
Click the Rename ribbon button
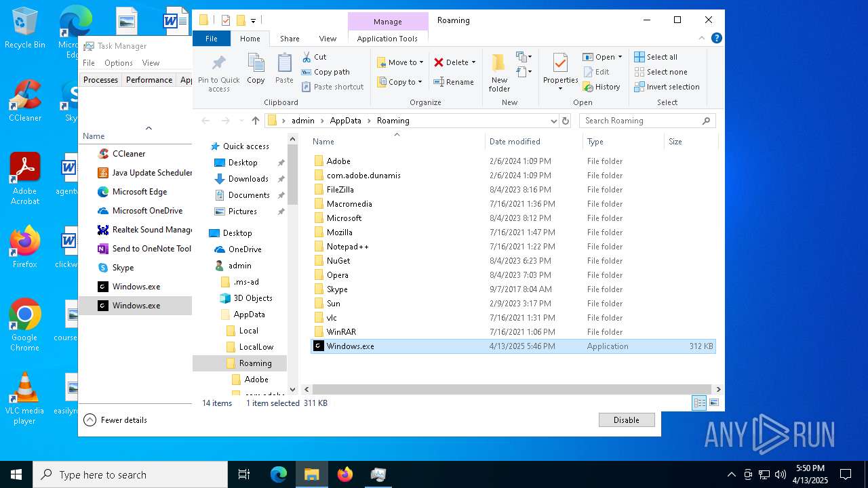pyautogui.click(x=454, y=82)
